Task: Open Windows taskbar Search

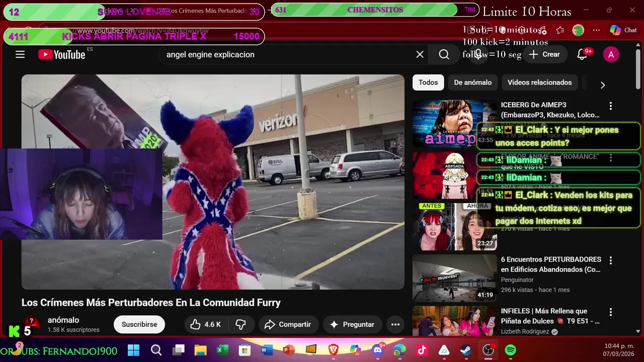Action: coord(156,350)
